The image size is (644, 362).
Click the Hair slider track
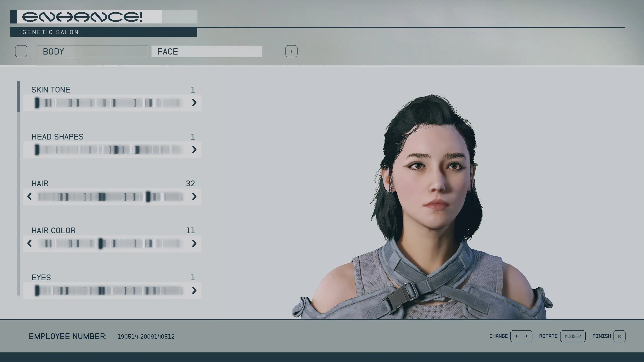(x=111, y=196)
